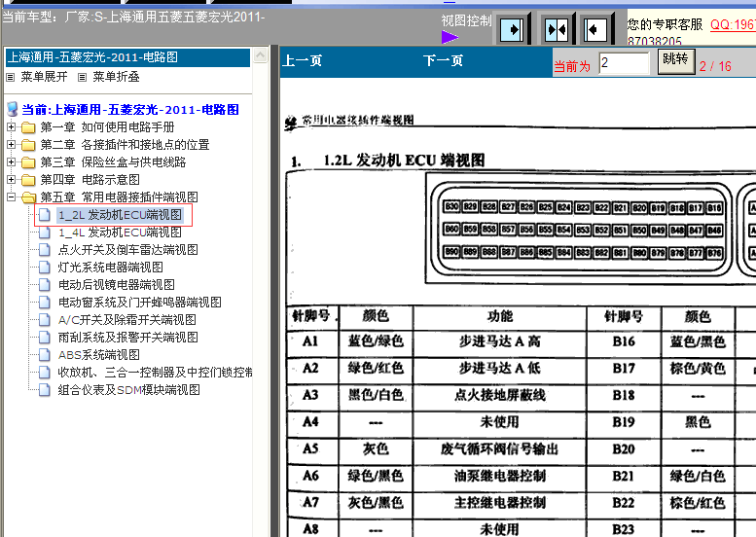The width and height of the screenshot is (756, 537).
Task: Go to previous page with 上一页
Action: (x=302, y=60)
